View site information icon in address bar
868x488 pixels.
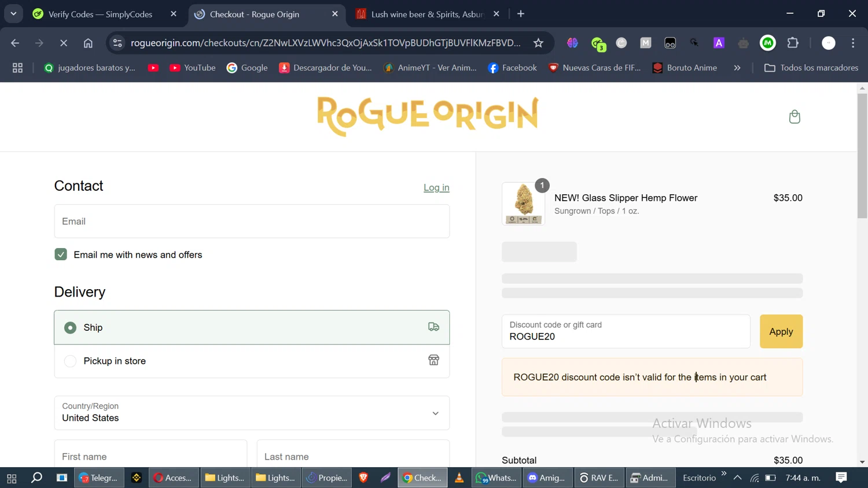click(x=117, y=43)
